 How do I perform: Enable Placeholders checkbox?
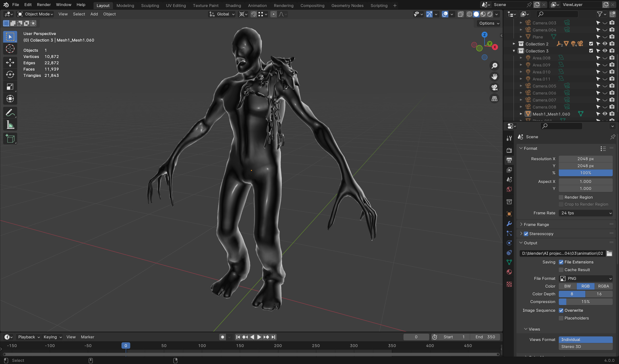[x=561, y=318]
